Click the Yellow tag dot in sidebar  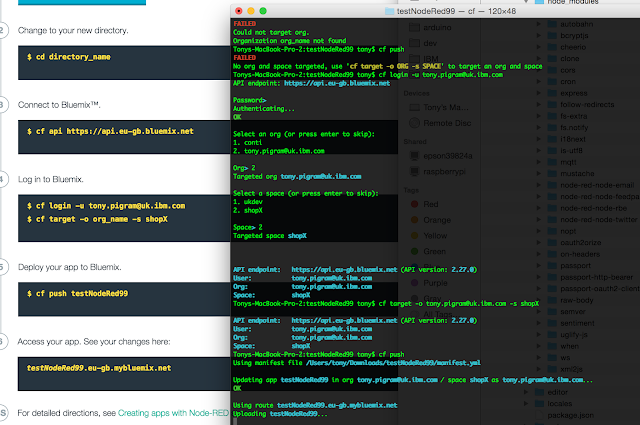414,236
